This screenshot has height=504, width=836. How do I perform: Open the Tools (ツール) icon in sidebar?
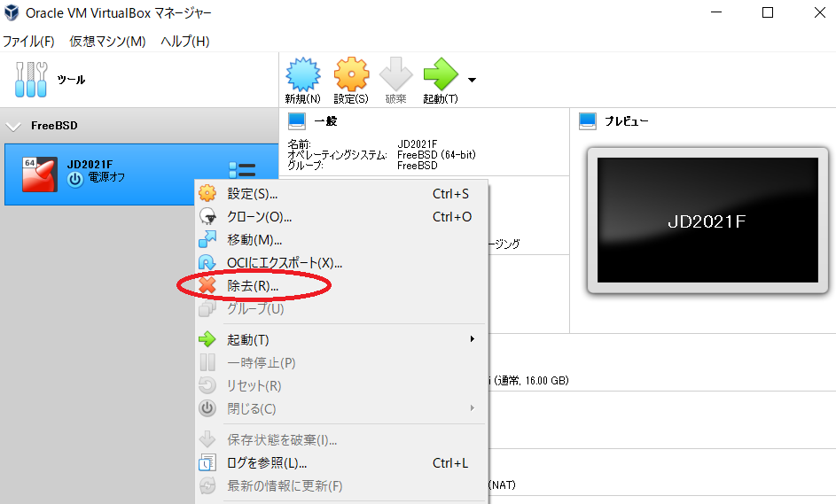[x=30, y=80]
